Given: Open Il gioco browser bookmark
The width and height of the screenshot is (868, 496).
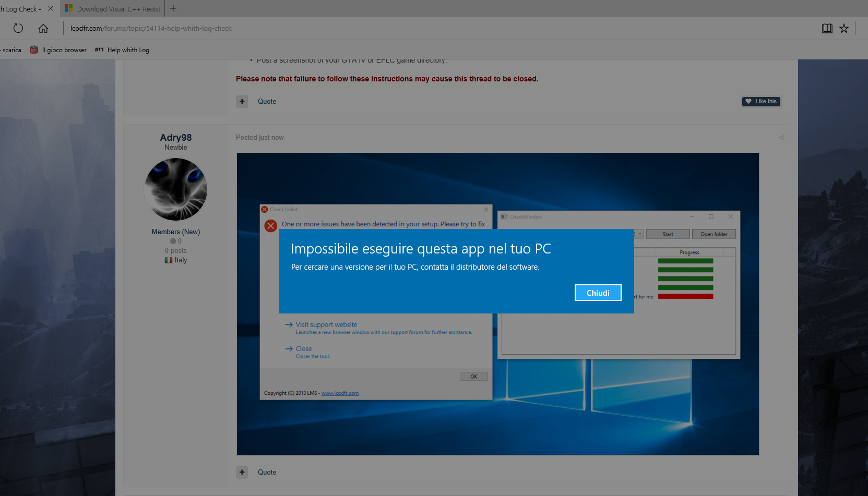Looking at the screenshot, I should coord(58,50).
